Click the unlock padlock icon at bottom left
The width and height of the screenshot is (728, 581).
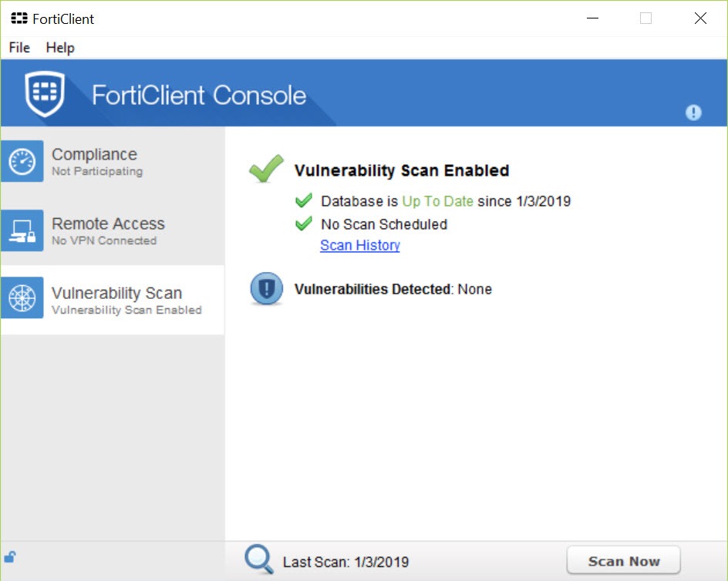[10, 556]
